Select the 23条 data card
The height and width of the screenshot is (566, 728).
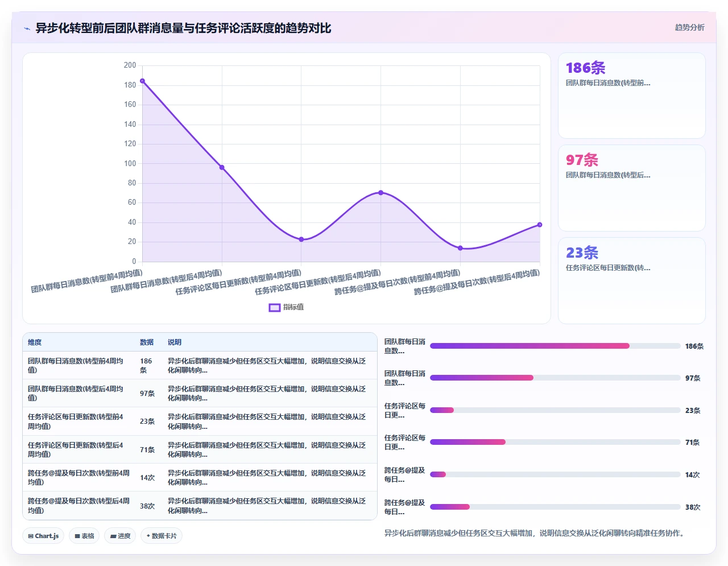[x=632, y=280]
